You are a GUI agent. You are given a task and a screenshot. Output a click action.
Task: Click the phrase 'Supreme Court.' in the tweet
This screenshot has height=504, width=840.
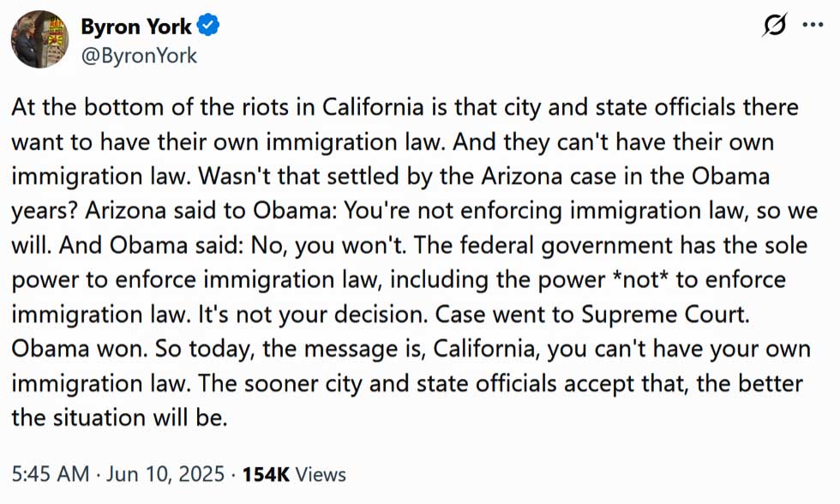[x=666, y=315]
